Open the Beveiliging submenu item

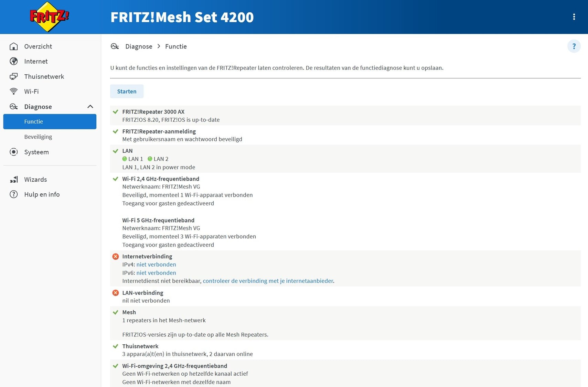(x=38, y=137)
